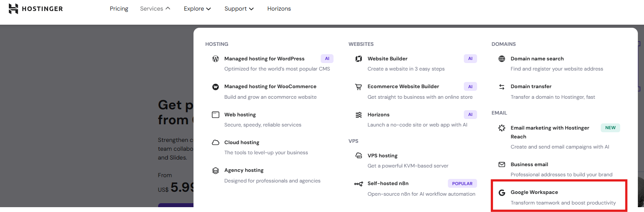Click the AI badge beside Website Builder
Screen dimensions: 644x212
point(470,59)
